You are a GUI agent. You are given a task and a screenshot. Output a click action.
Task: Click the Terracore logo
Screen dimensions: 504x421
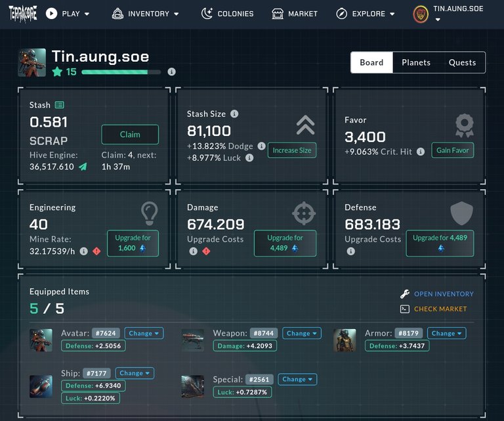(x=22, y=14)
